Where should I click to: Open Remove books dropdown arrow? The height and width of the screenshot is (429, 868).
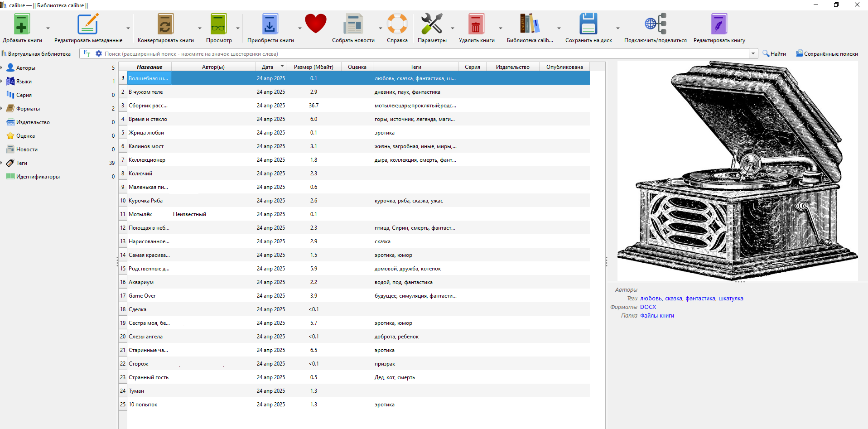[501, 28]
